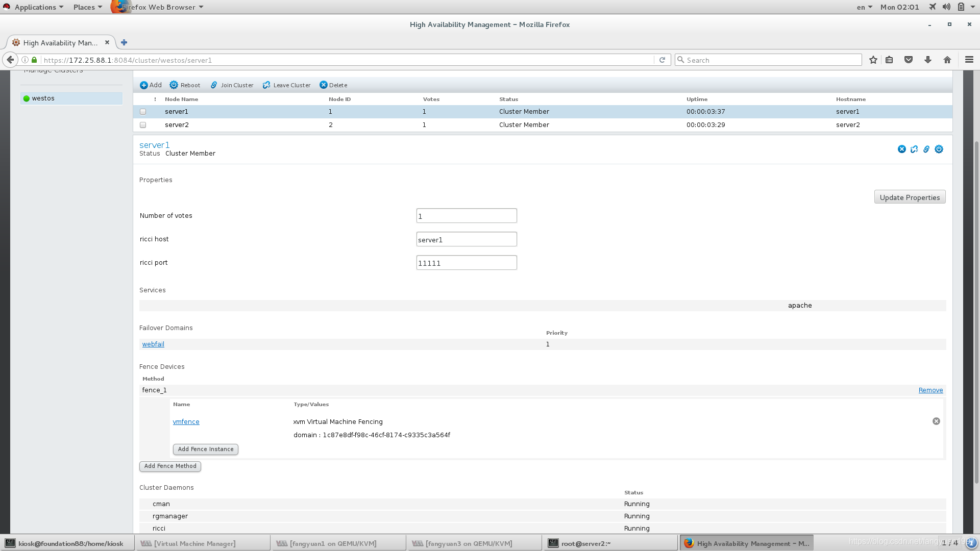Viewport: 980px width, 551px height.
Task: Click Firefox reload page icon
Action: [x=662, y=60]
